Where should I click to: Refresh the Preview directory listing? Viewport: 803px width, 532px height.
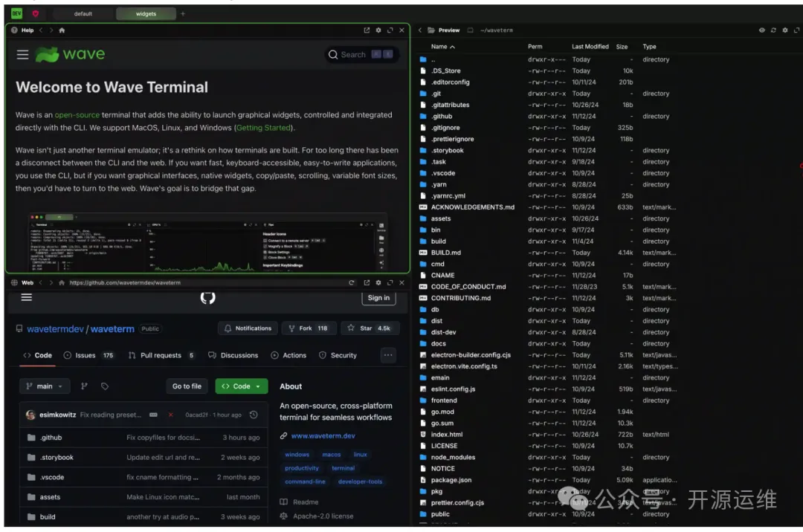point(774,30)
